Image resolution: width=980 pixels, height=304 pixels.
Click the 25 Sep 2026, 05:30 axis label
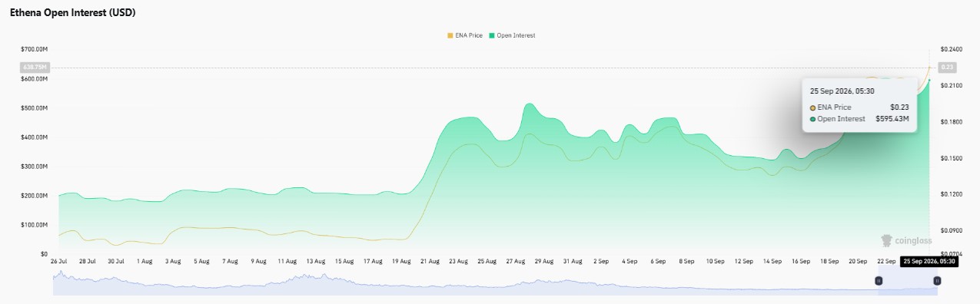coord(929,261)
